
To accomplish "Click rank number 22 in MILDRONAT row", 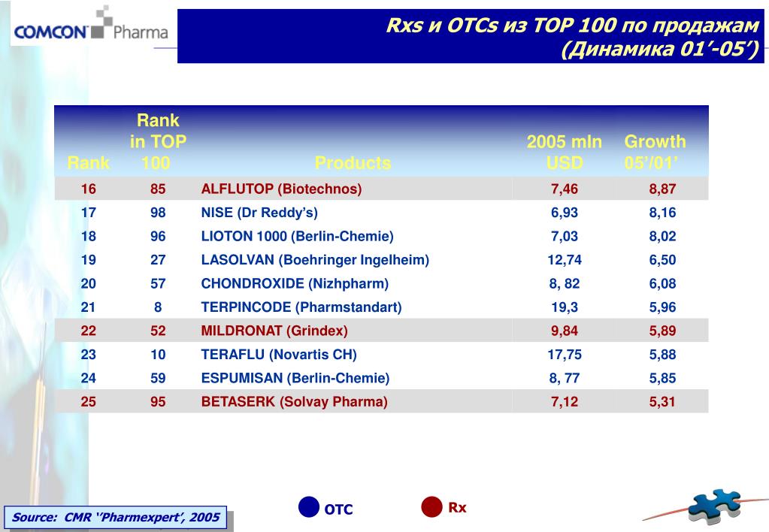I will tap(88, 331).
